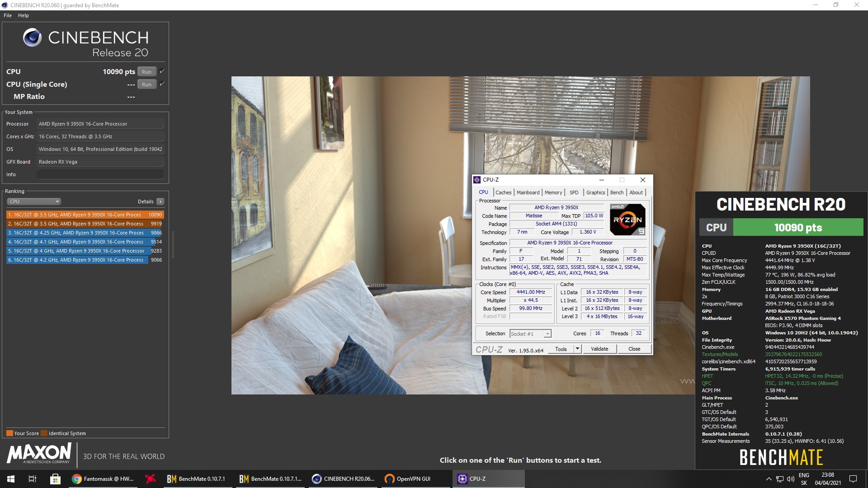Screen dimensions: 868x488
Task: Click the Validate button in CPU-Z
Action: click(599, 349)
